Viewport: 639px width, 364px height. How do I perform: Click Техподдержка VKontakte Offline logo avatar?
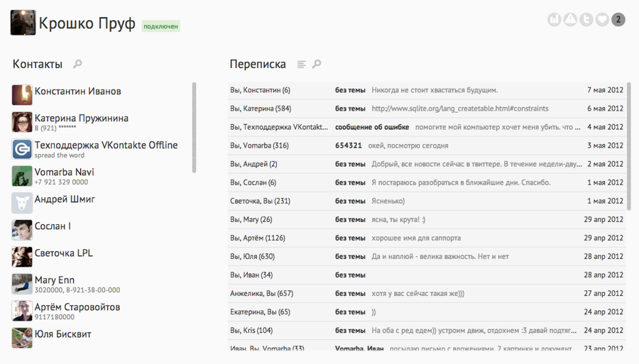[x=22, y=149]
